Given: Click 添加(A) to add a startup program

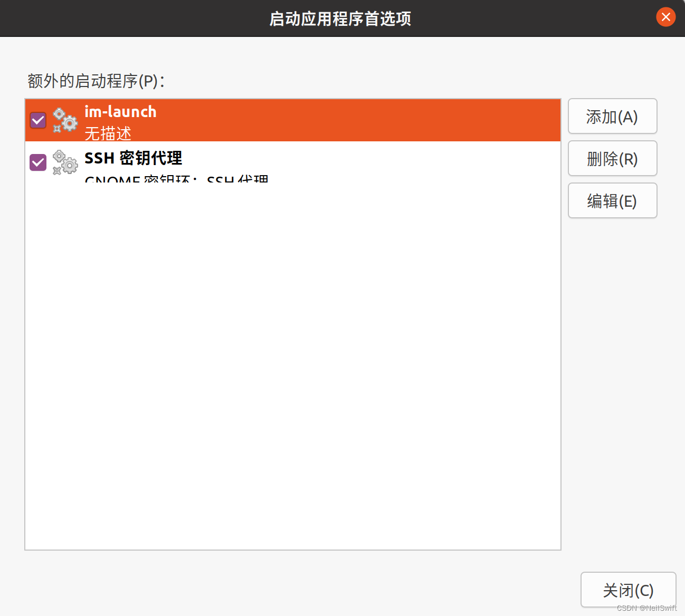Looking at the screenshot, I should pos(612,116).
